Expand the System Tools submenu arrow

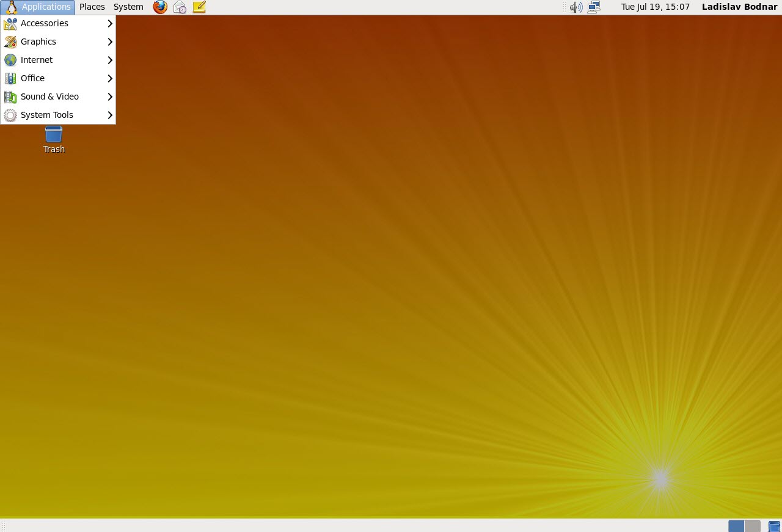(110, 115)
